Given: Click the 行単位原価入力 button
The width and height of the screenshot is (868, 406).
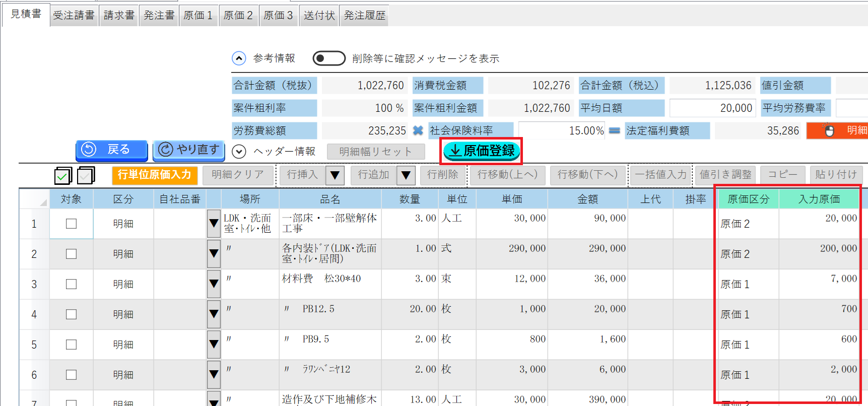Looking at the screenshot, I should (154, 175).
